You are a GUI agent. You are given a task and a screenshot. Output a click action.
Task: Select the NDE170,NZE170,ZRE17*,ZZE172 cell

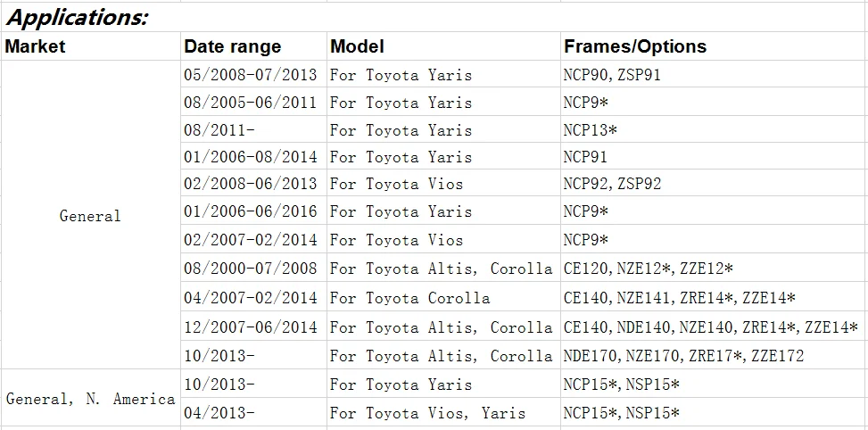tap(714, 355)
